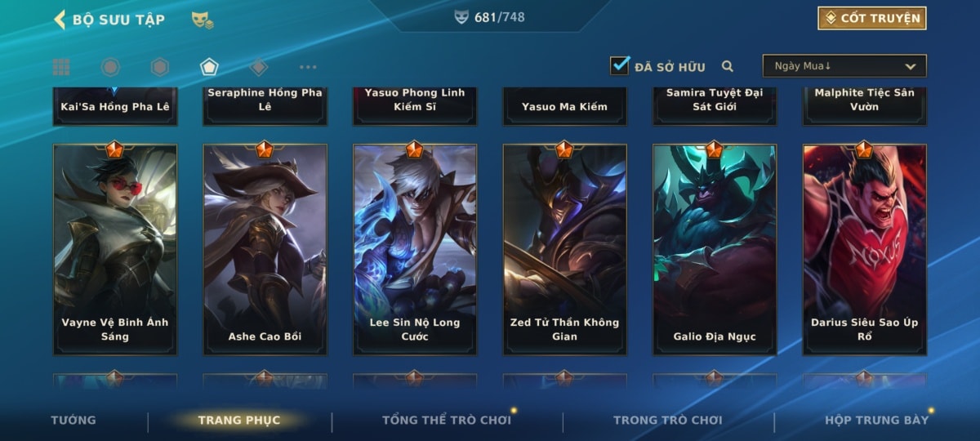980x441 pixels.
Task: Select the diamond rarity filter icon
Action: click(x=258, y=67)
